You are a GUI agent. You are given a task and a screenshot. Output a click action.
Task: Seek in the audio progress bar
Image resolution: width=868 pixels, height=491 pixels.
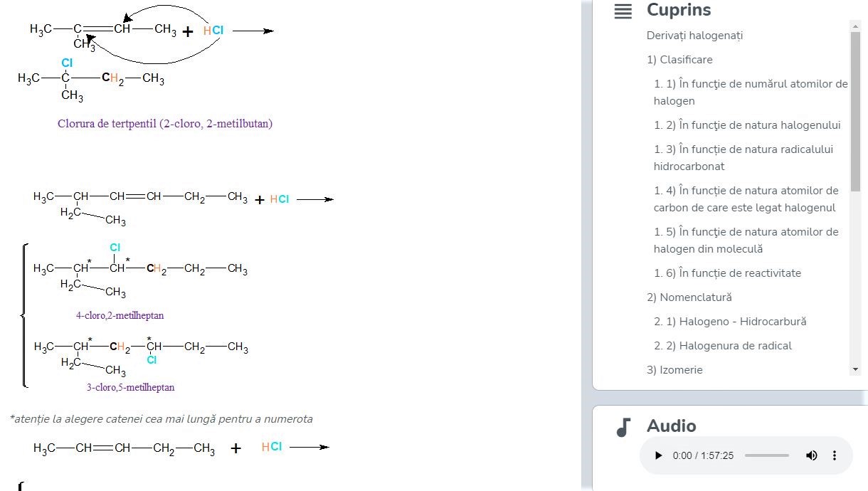tap(766, 455)
